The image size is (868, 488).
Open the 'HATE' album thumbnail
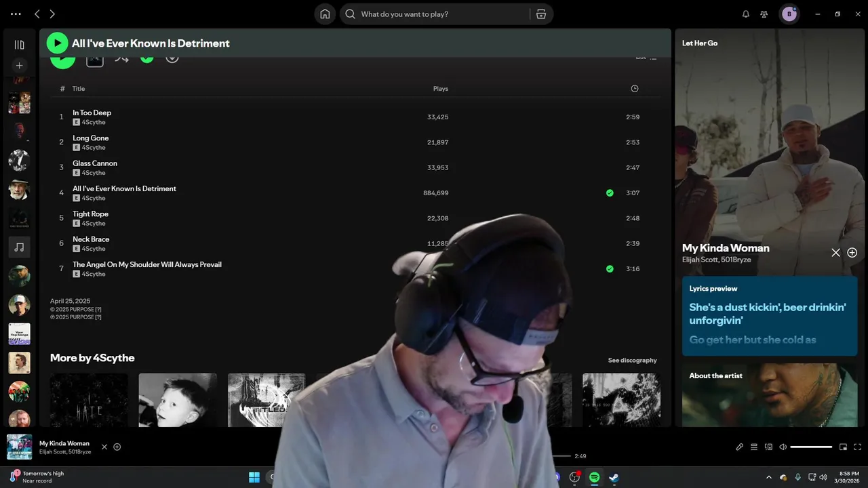89,400
